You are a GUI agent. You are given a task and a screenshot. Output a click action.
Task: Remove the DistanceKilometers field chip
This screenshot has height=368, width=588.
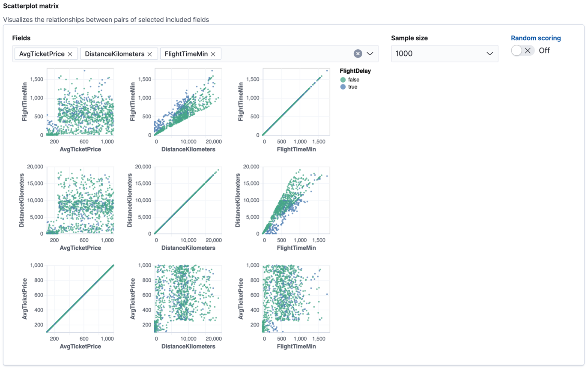tap(149, 54)
